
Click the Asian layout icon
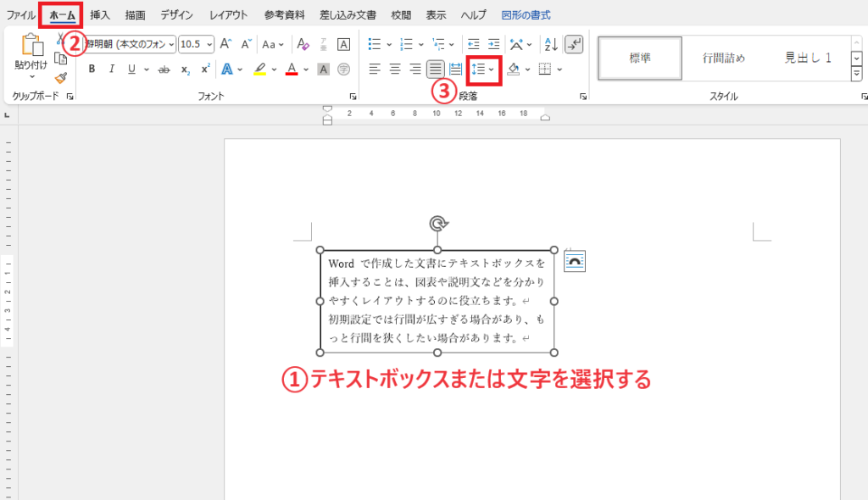coord(516,44)
